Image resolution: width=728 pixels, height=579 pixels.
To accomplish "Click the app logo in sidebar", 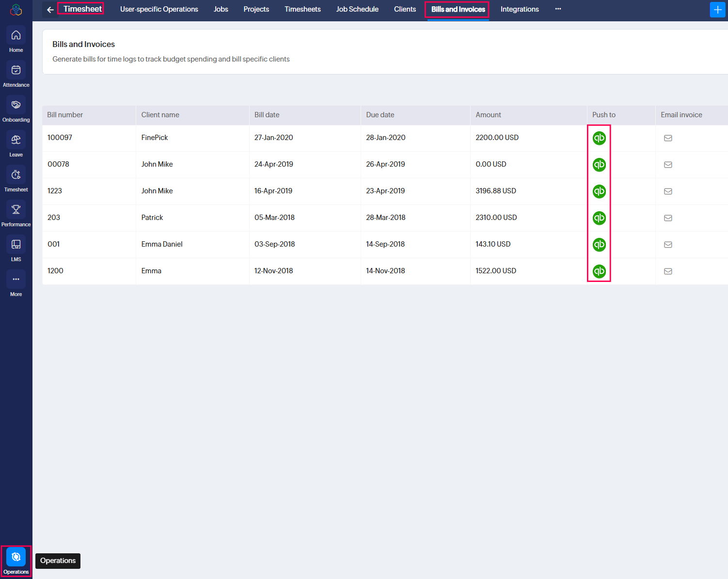I will point(16,10).
